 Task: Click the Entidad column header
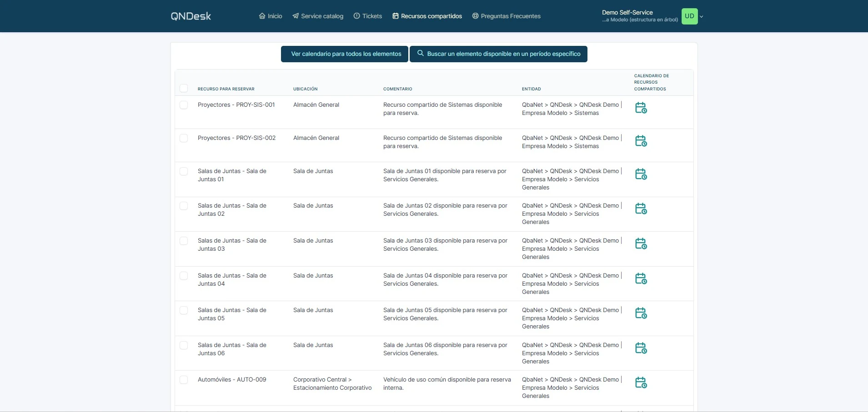(532, 89)
